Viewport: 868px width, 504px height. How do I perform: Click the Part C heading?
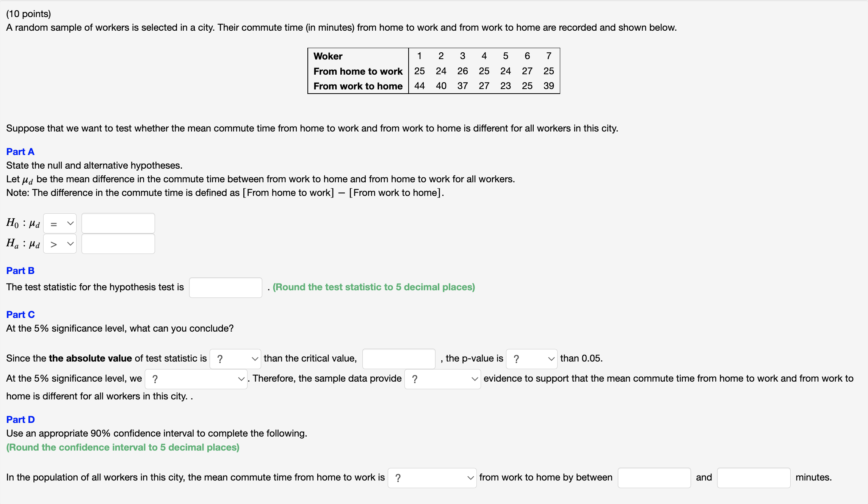click(20, 314)
